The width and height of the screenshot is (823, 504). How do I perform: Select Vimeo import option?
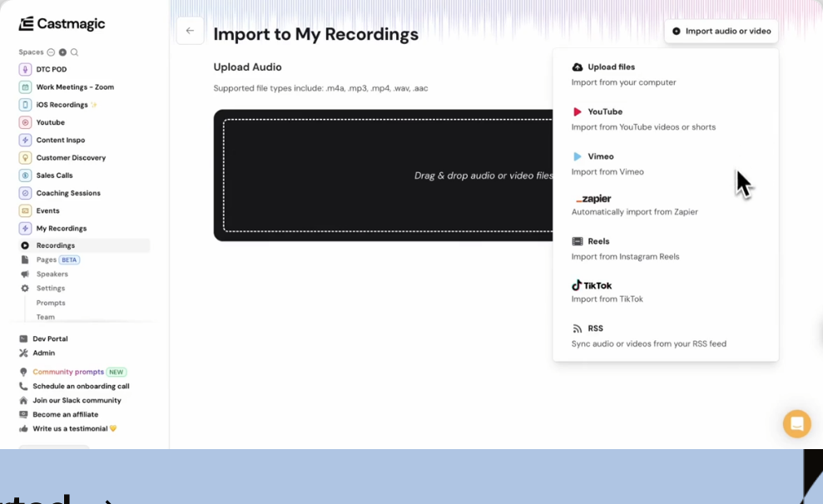coord(665,164)
